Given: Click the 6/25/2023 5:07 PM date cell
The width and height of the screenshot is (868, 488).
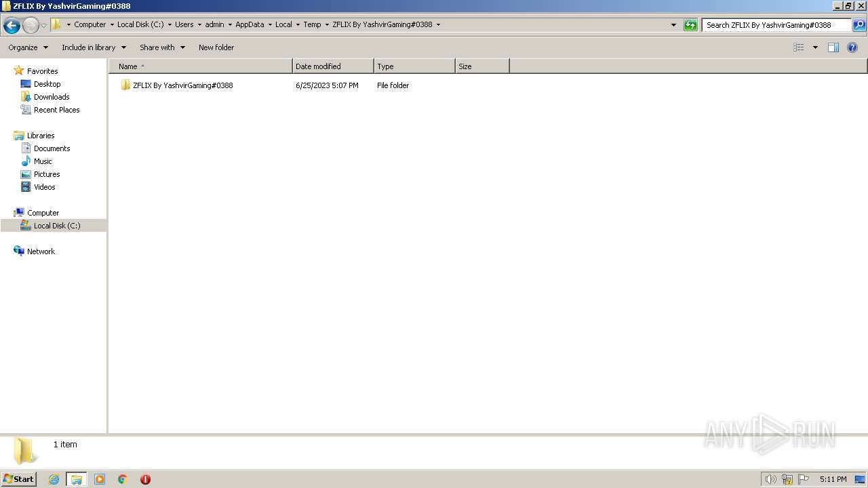Looking at the screenshot, I should 327,85.
